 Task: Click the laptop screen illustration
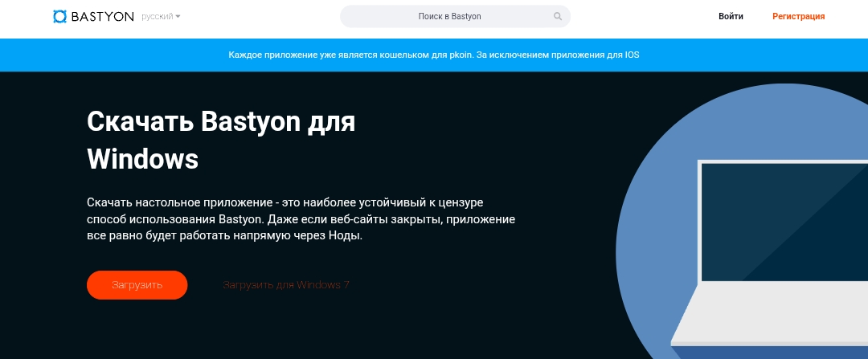pyautogui.click(x=784, y=221)
